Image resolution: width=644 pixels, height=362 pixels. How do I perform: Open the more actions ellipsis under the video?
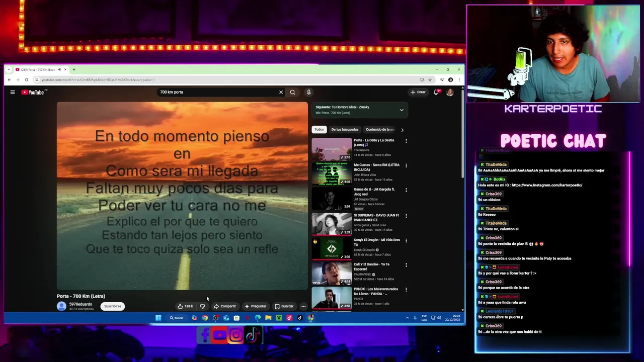pos(303,306)
